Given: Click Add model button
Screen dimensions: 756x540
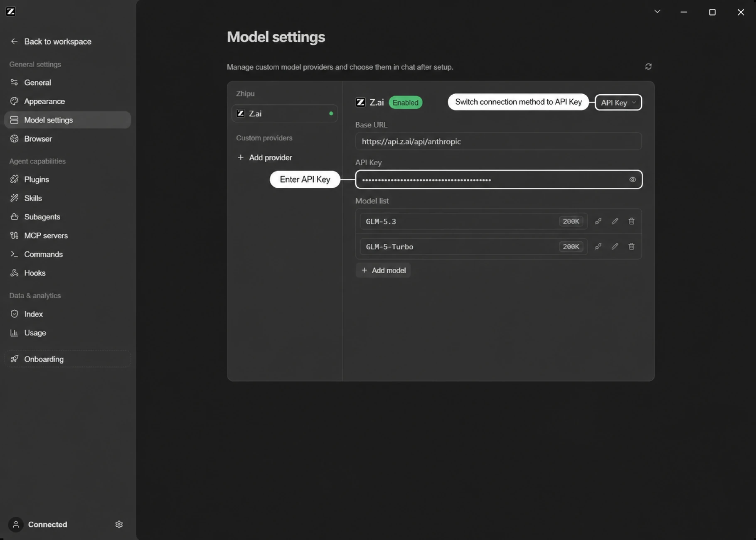Looking at the screenshot, I should point(383,270).
